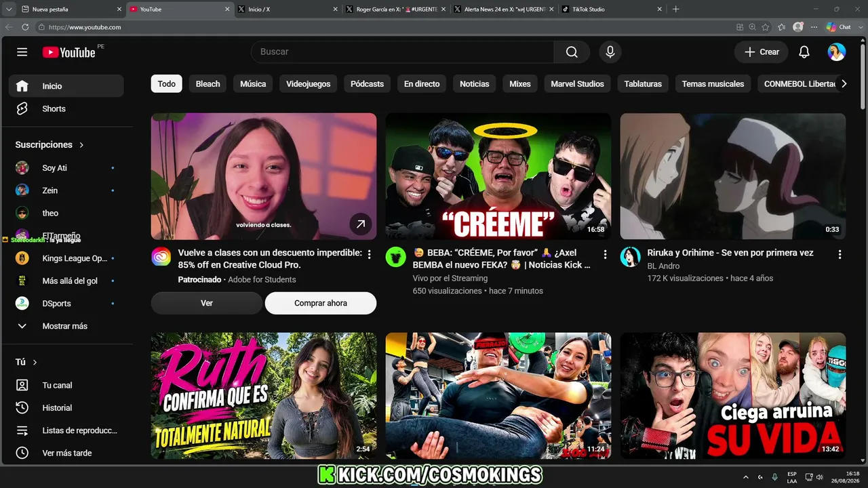The height and width of the screenshot is (488, 868).
Task: Open Riruka y Orihime video thumbnail
Action: coord(733,176)
